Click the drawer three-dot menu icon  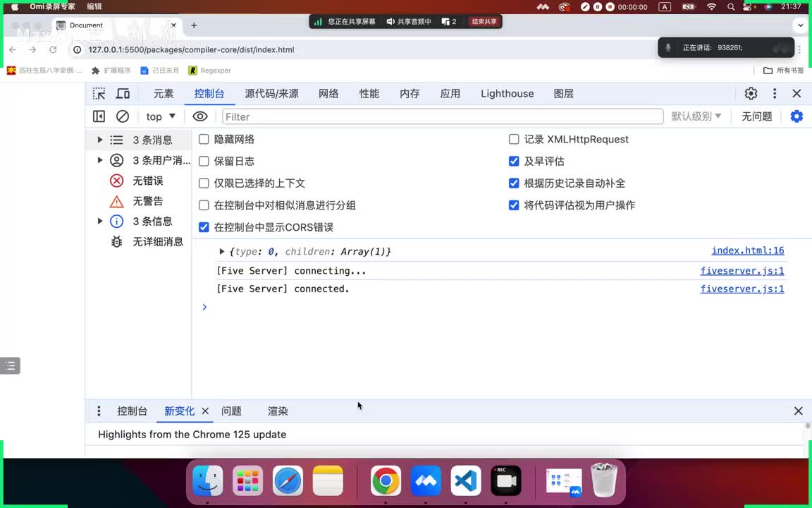tap(99, 411)
